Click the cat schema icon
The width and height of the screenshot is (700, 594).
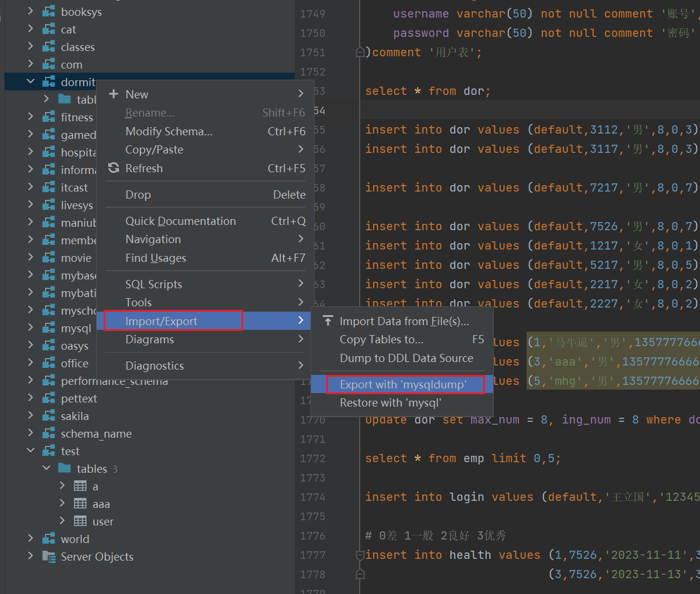point(49,29)
